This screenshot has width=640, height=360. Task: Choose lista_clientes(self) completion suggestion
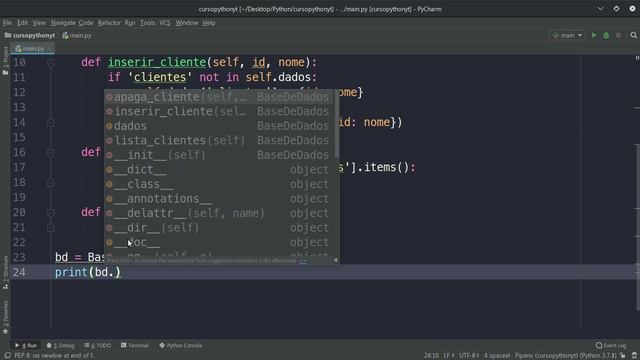click(x=220, y=140)
